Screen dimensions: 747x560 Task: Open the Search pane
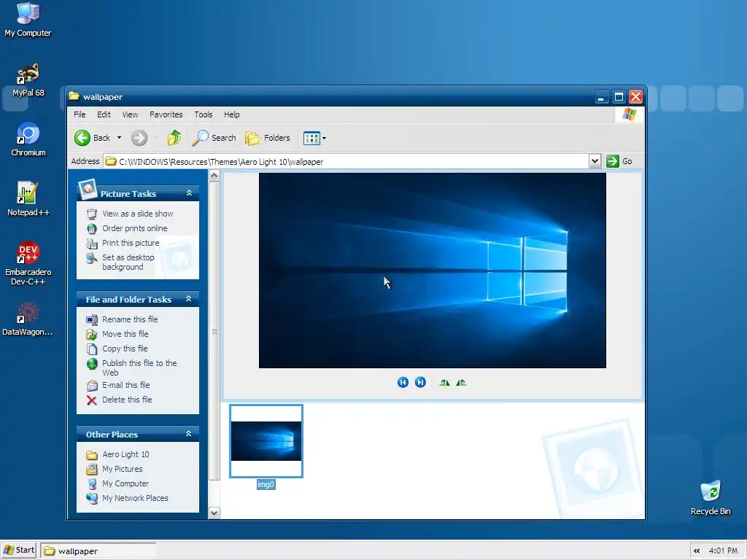[x=214, y=138]
